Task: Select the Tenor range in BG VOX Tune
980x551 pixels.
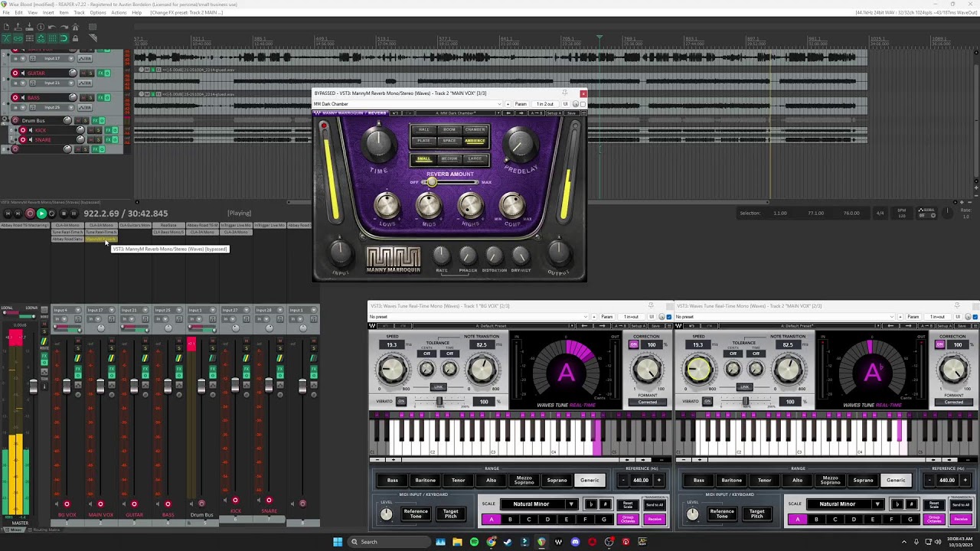Action: (x=459, y=481)
